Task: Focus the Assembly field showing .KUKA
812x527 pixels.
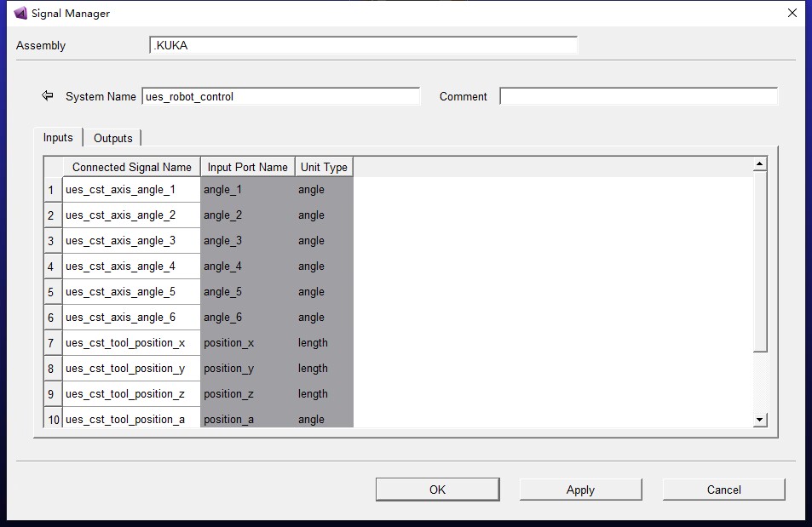Action: coord(363,45)
